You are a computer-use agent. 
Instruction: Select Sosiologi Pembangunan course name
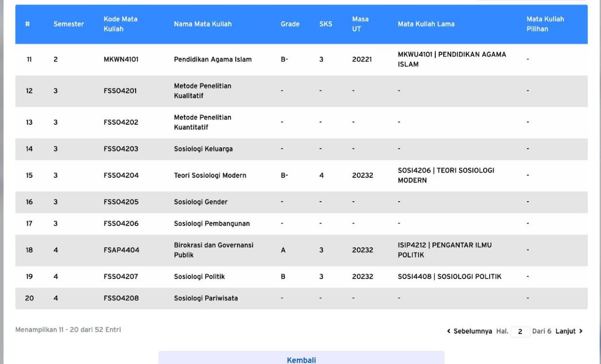pyautogui.click(x=212, y=224)
